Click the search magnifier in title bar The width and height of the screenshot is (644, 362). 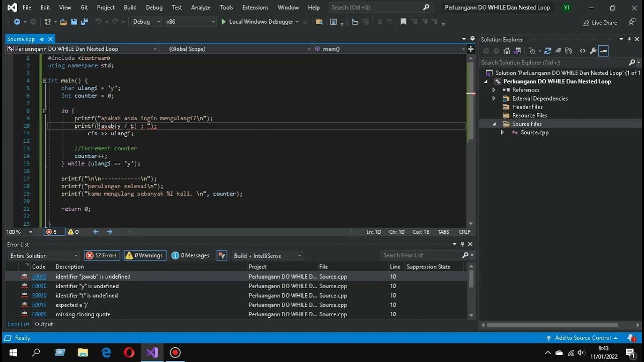point(426,8)
